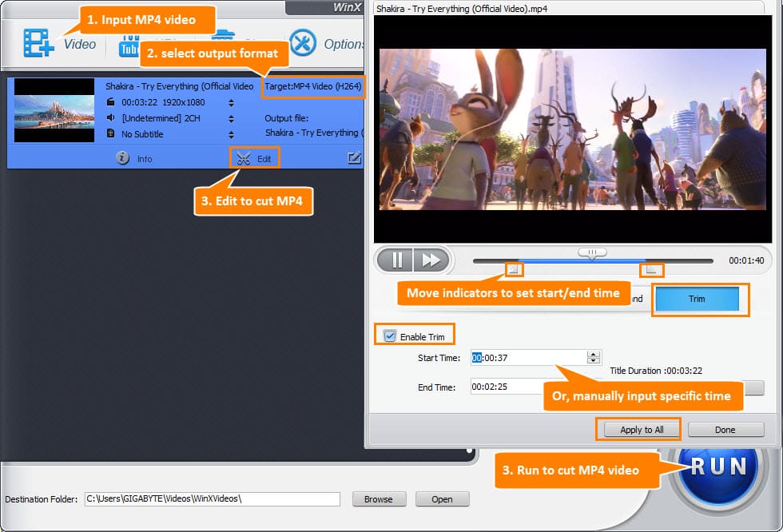Click the Apply to All button

point(641,429)
